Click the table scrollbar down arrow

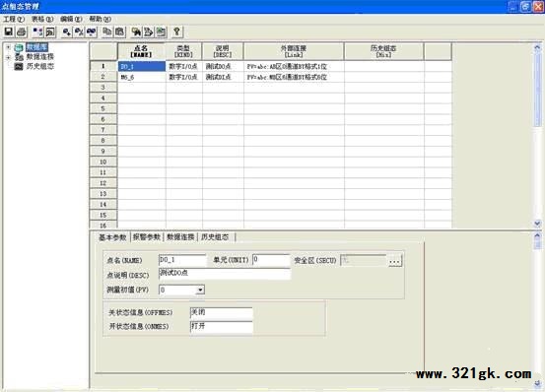point(537,224)
